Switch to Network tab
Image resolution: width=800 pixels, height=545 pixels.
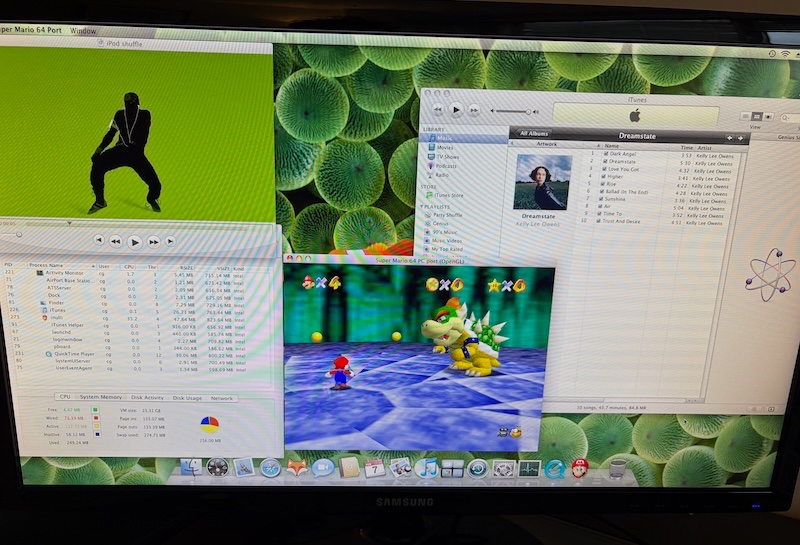tap(221, 399)
